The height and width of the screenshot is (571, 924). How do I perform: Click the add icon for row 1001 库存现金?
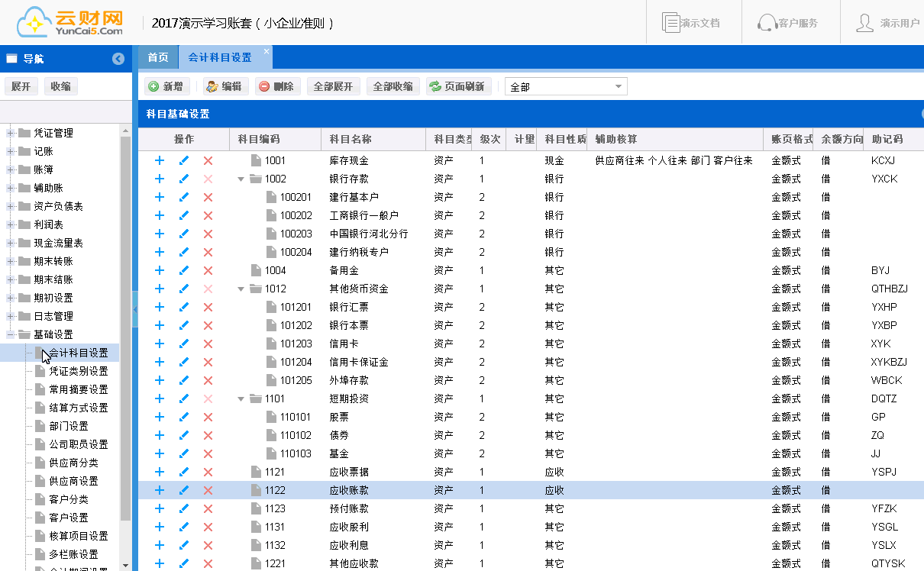pyautogui.click(x=160, y=160)
